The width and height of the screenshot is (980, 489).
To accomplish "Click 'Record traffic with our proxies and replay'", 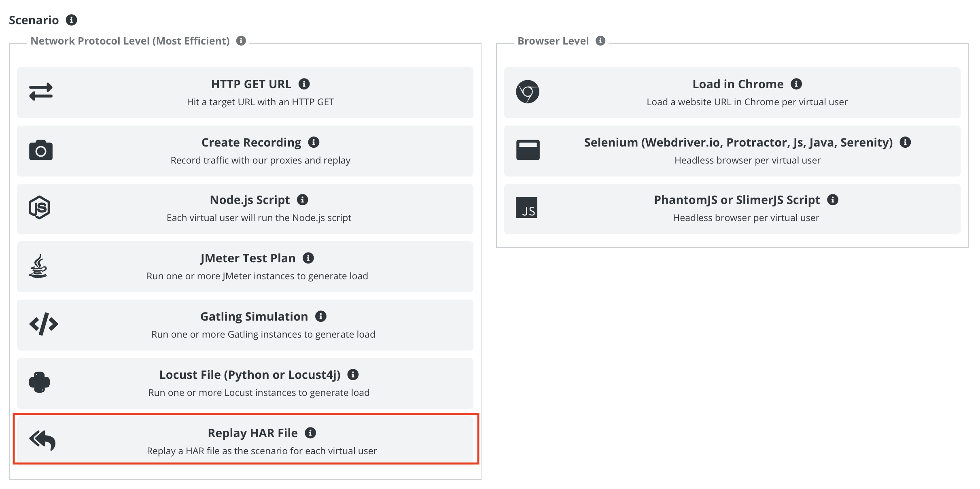I will (x=261, y=160).
